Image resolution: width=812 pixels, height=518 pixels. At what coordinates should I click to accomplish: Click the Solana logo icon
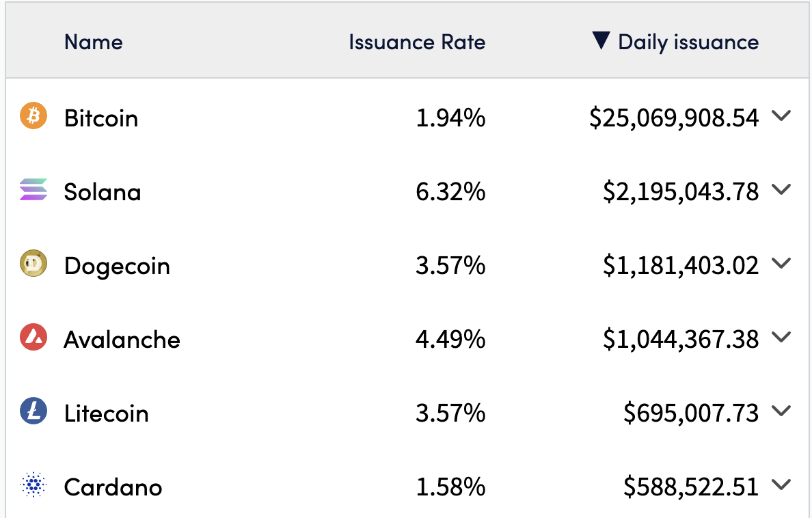(x=33, y=190)
